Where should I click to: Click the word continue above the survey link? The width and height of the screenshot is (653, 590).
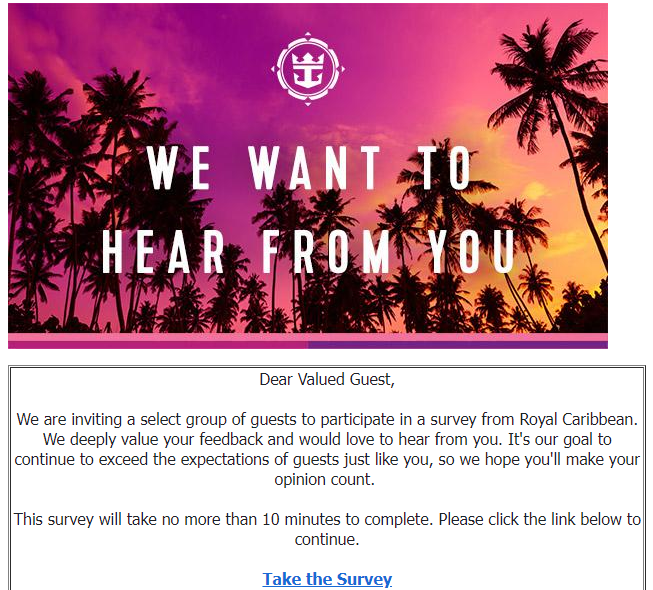coord(327,539)
